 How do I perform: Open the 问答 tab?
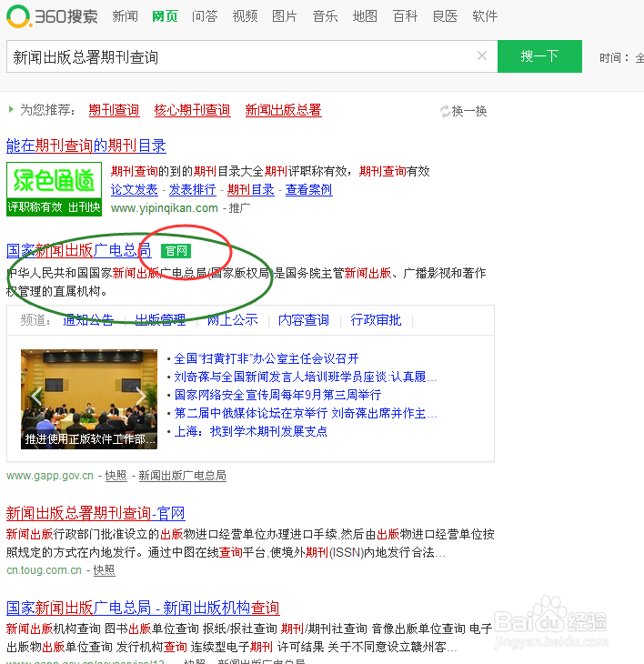(x=205, y=16)
